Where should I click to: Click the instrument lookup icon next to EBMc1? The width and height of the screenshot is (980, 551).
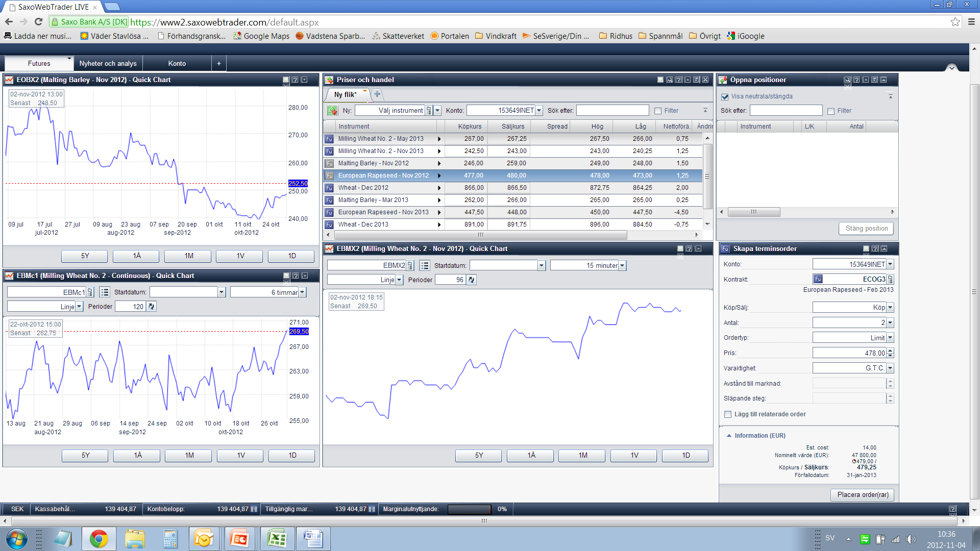tap(90, 292)
